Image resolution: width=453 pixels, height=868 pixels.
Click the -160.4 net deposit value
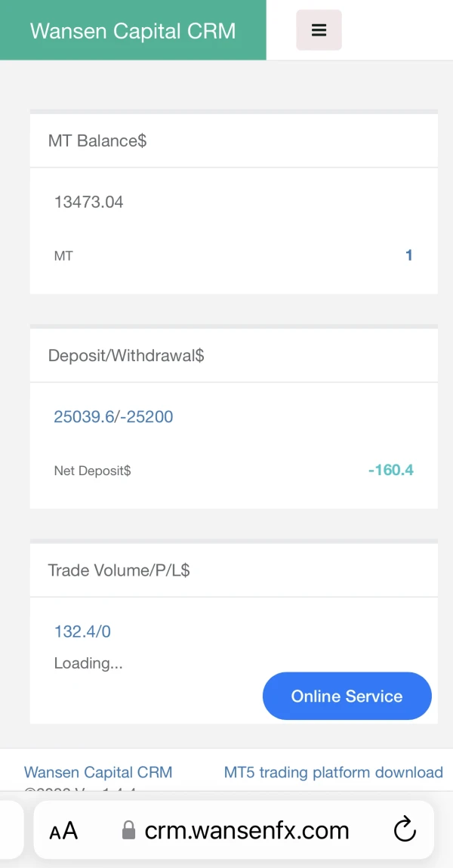click(x=390, y=471)
